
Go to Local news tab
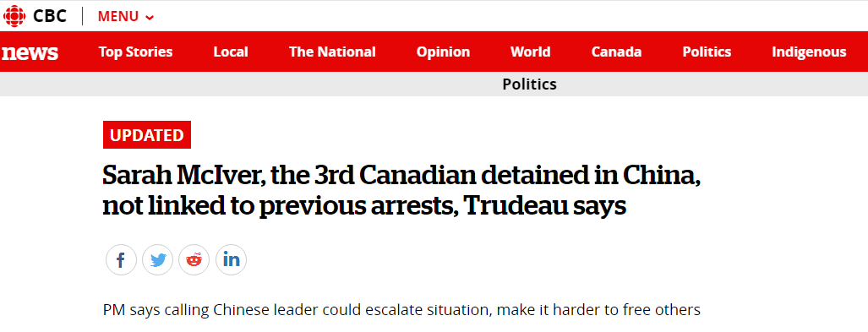(231, 52)
